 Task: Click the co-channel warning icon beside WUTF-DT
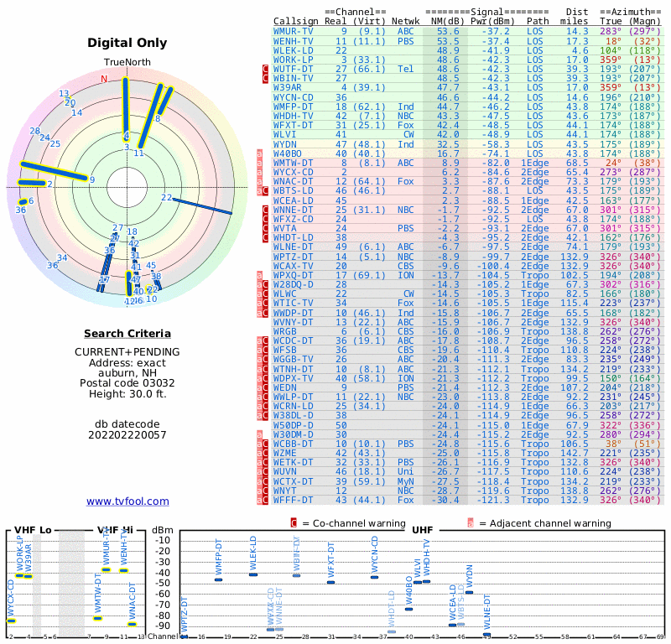pos(265,69)
